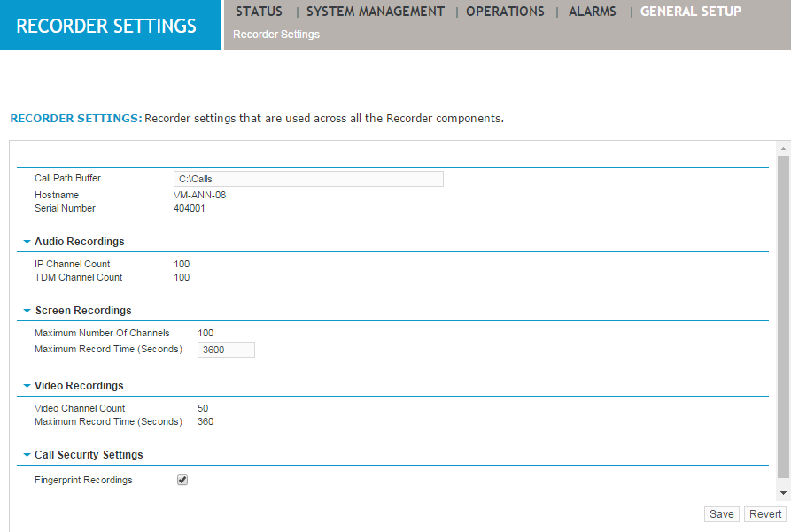Edit the Call Path Buffer field
This screenshot has width=791, height=532.
pyautogui.click(x=308, y=178)
